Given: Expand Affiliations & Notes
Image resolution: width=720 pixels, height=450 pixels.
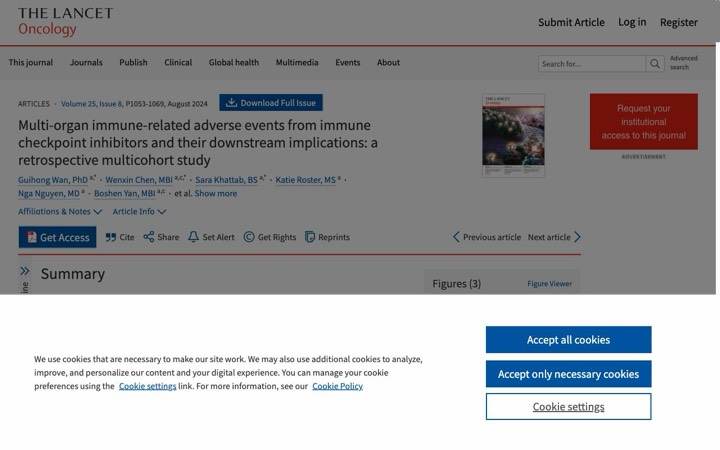Looking at the screenshot, I should 60,211.
